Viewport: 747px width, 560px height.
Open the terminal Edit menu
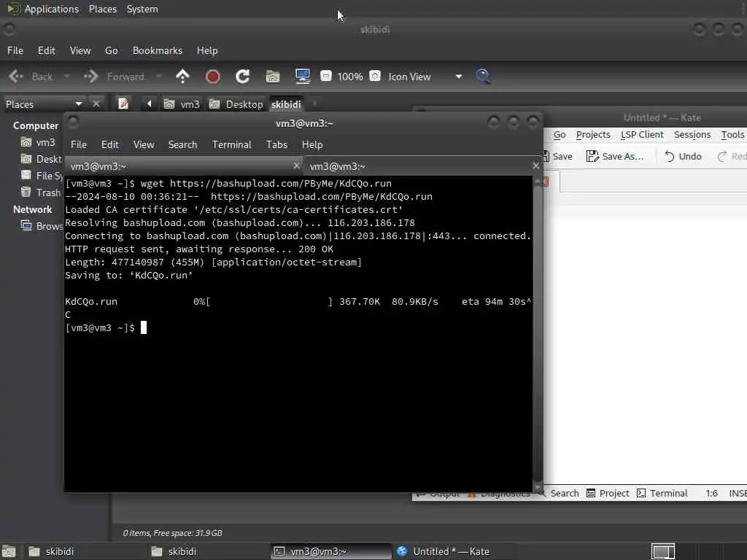[x=109, y=144]
